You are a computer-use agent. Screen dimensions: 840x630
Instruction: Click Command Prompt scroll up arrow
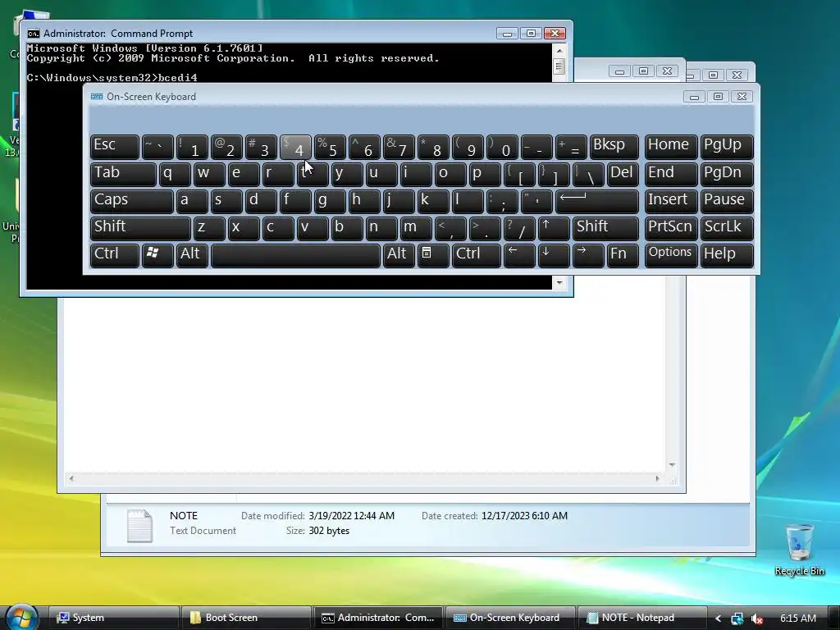(x=559, y=50)
